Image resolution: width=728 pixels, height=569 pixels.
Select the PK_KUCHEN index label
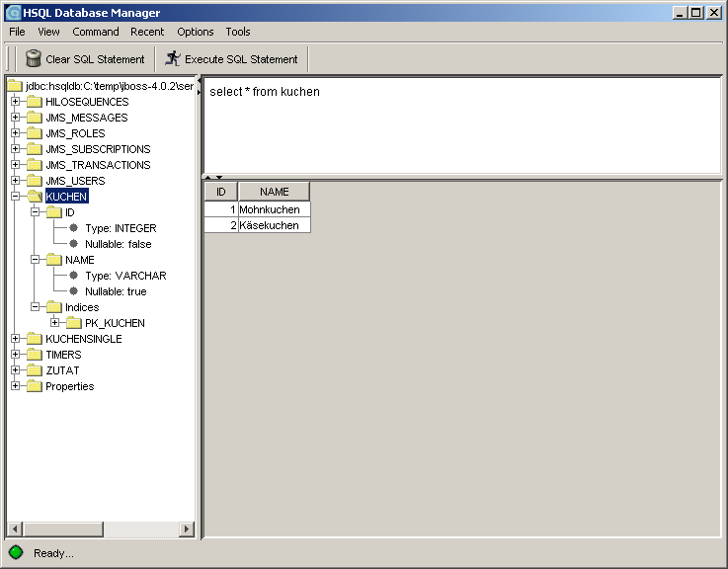(x=115, y=323)
